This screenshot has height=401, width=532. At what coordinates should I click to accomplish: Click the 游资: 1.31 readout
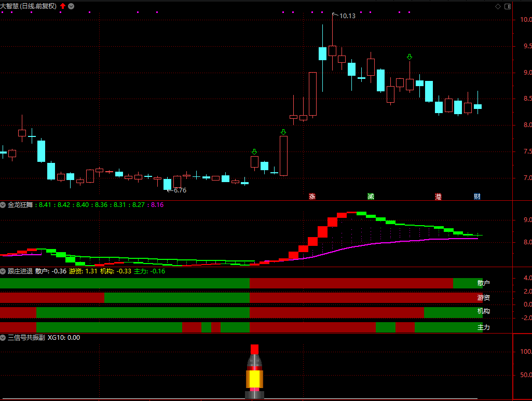(83, 271)
